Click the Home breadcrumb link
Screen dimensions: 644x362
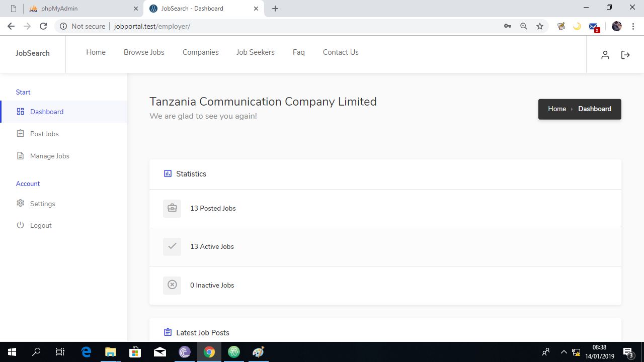click(x=556, y=109)
